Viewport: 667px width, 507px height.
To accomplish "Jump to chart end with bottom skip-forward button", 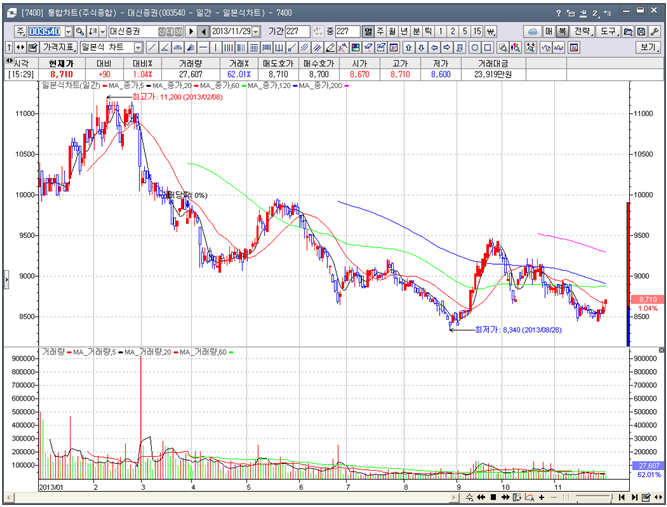I will point(634,497).
